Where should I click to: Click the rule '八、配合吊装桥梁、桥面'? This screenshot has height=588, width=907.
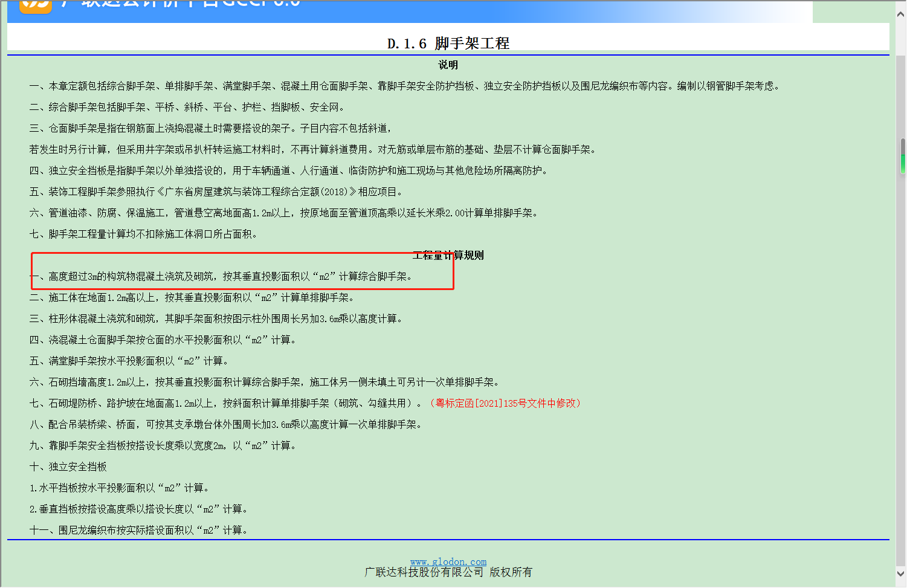point(227,424)
